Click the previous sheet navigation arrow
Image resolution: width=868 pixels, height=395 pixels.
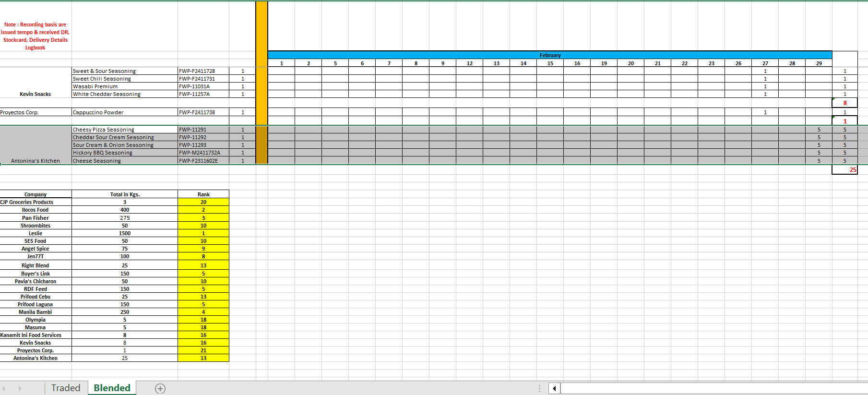tap(4, 388)
